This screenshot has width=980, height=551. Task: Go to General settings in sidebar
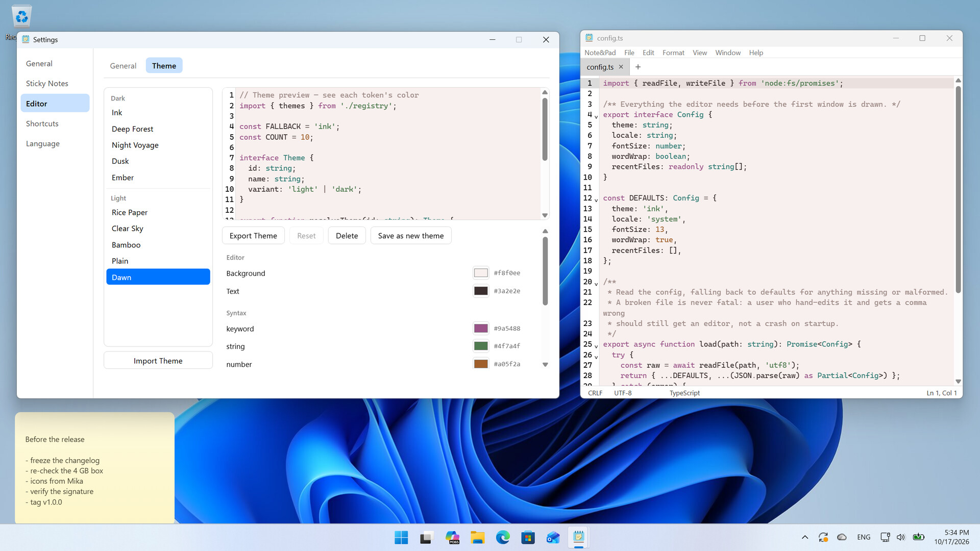point(55,64)
